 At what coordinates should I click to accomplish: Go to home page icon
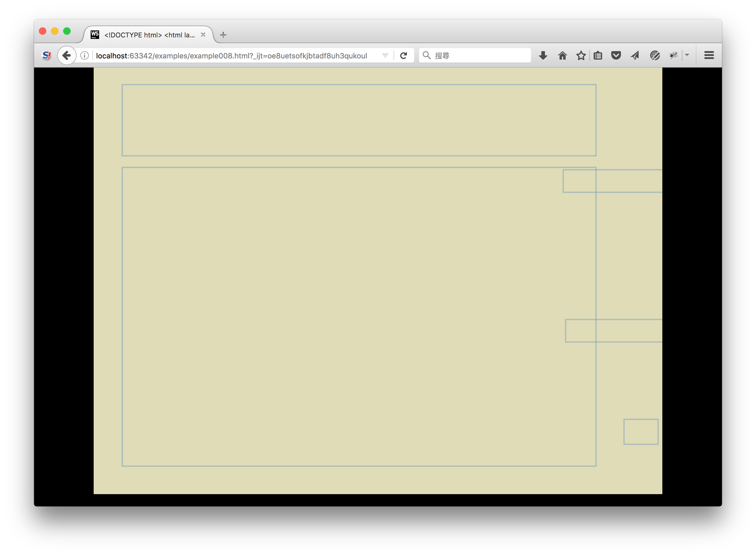point(562,55)
